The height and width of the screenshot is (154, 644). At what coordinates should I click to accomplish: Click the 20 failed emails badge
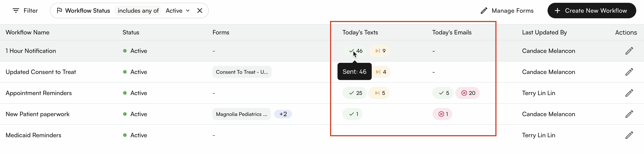pos(468,93)
